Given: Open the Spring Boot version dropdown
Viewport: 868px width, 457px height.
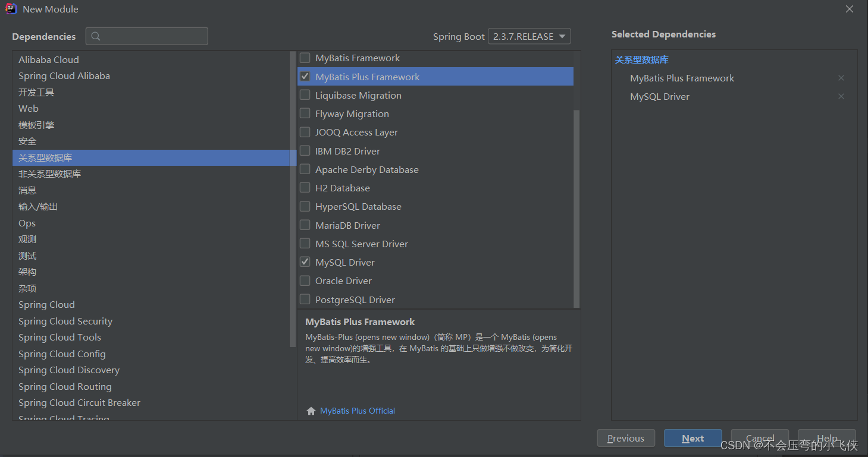Looking at the screenshot, I should (529, 36).
